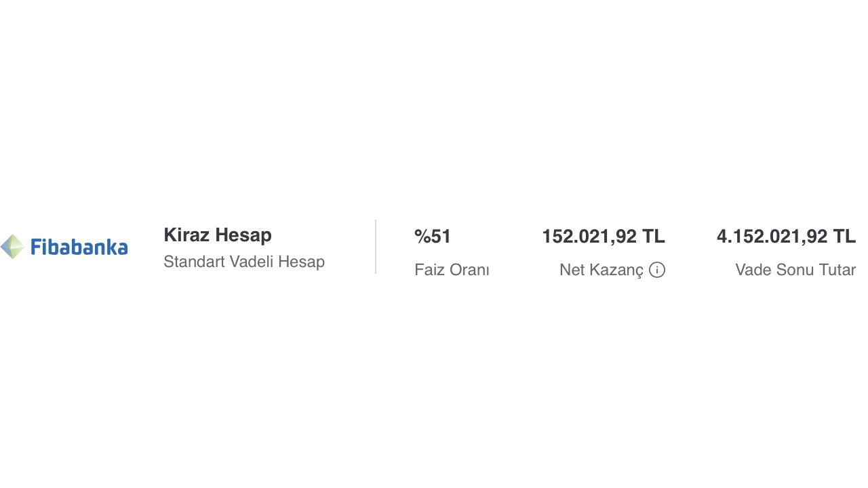The image size is (868, 488).
Task: Click the Vade Sonu Tutar label
Action: coord(795,270)
